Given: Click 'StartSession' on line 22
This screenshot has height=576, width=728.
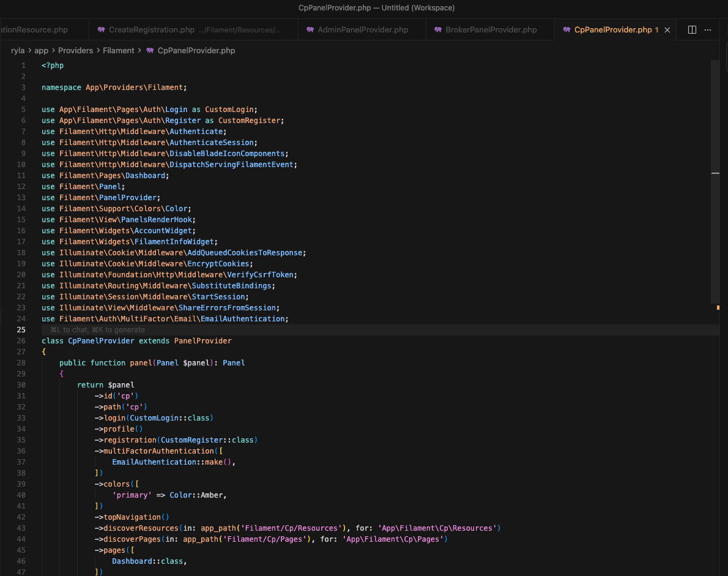Looking at the screenshot, I should click(x=218, y=297).
